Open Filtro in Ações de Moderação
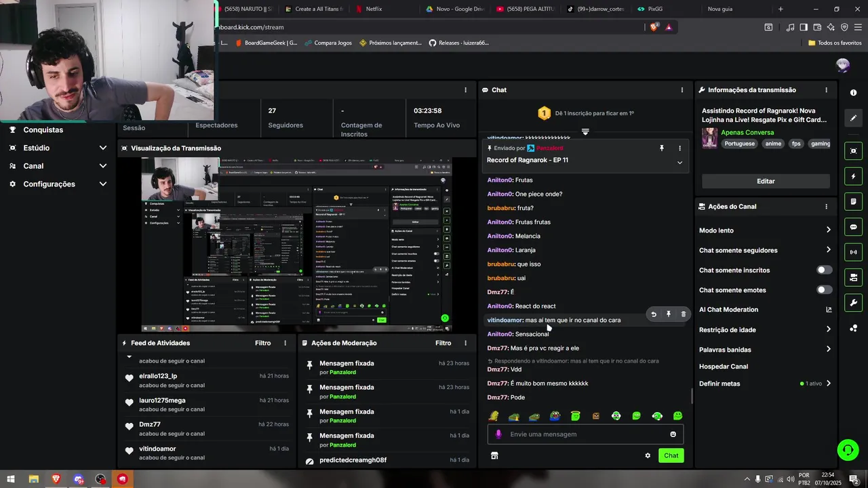The image size is (868, 488). [x=443, y=343]
